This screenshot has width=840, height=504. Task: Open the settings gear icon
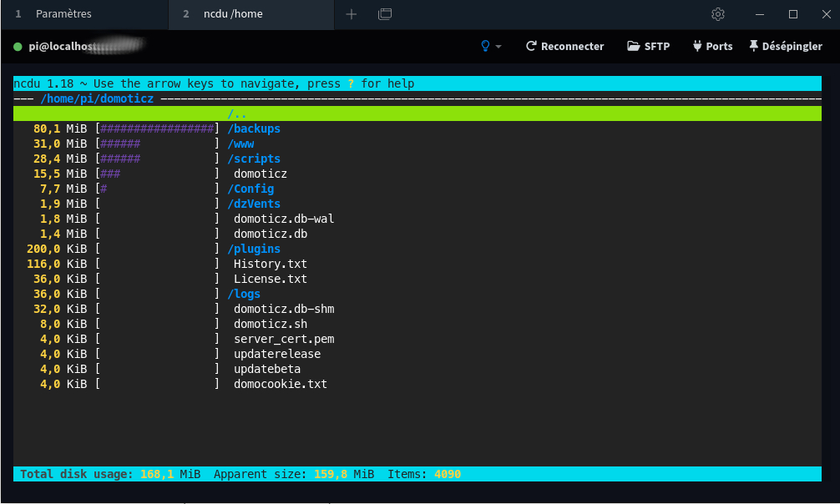click(x=717, y=14)
